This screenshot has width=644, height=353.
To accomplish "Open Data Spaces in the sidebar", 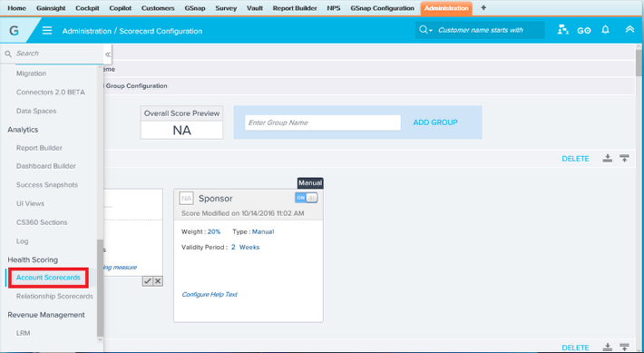I will tap(36, 111).
